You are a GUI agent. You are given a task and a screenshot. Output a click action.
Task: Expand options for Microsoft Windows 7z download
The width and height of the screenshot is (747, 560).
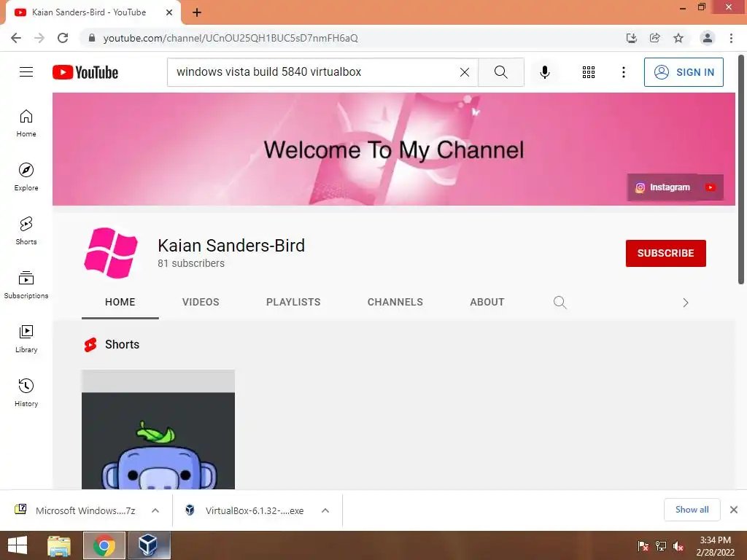coord(155,510)
